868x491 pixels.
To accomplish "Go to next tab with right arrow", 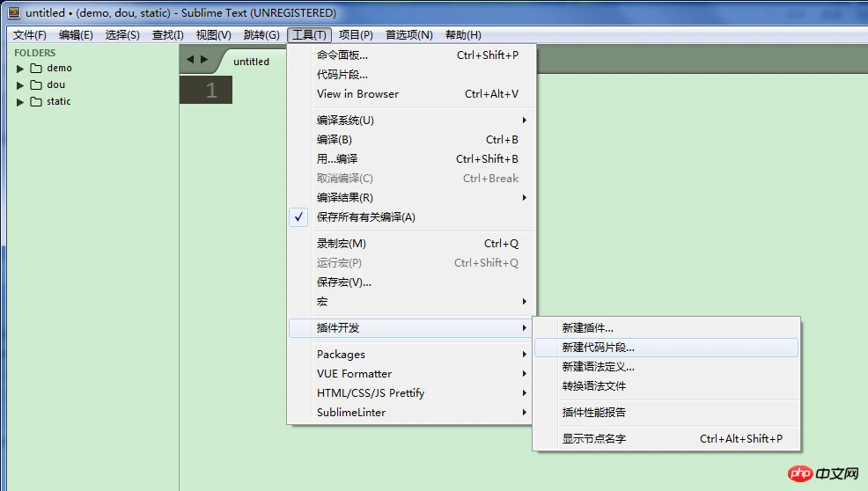I will coord(204,59).
